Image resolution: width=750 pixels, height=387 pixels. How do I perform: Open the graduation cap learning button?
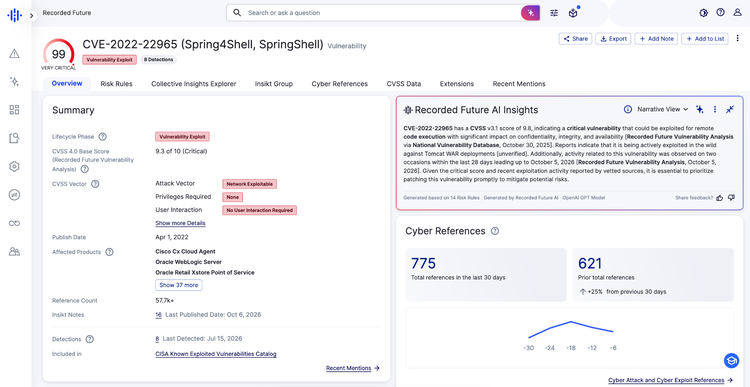731,360
